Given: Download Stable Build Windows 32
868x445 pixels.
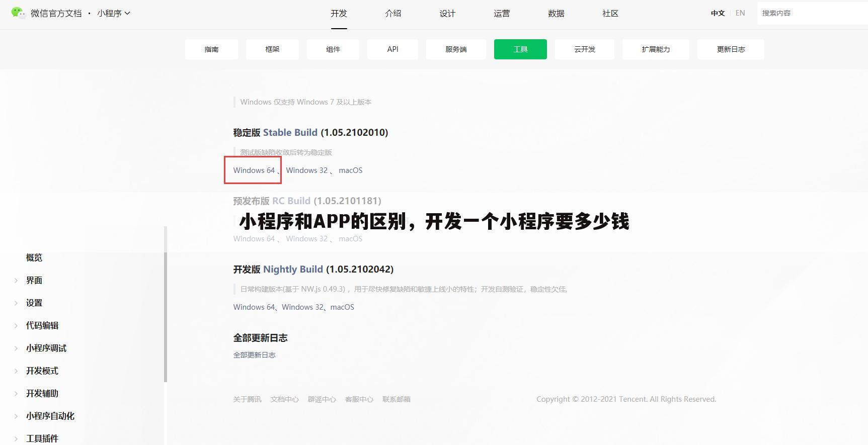Looking at the screenshot, I should click(x=306, y=170).
